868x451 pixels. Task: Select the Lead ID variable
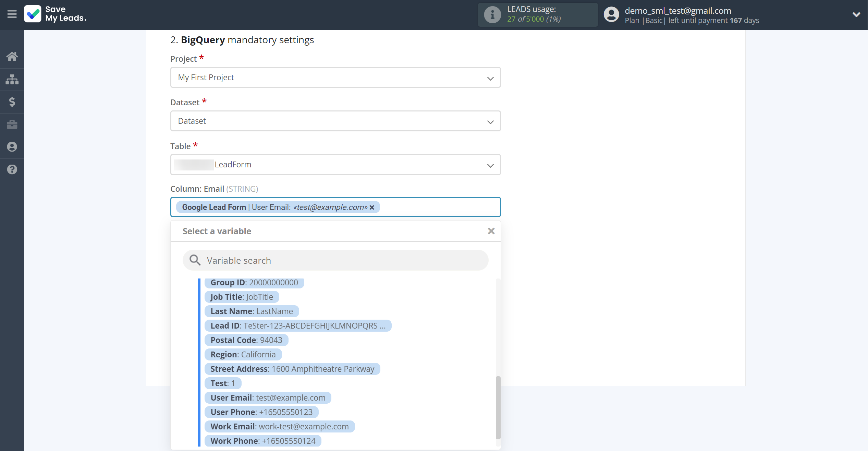pos(298,326)
